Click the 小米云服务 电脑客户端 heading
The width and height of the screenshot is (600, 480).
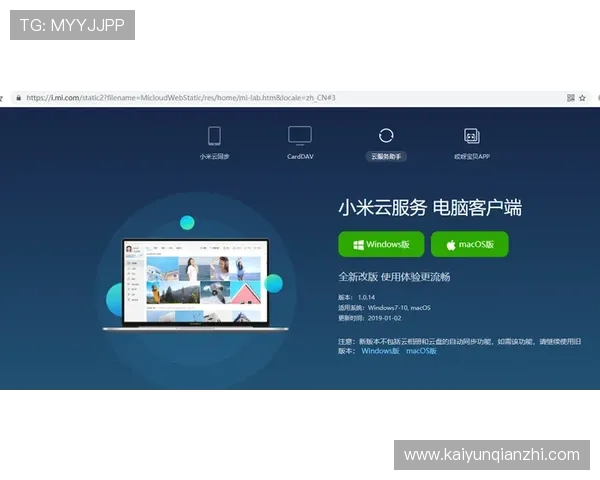pyautogui.click(x=430, y=208)
